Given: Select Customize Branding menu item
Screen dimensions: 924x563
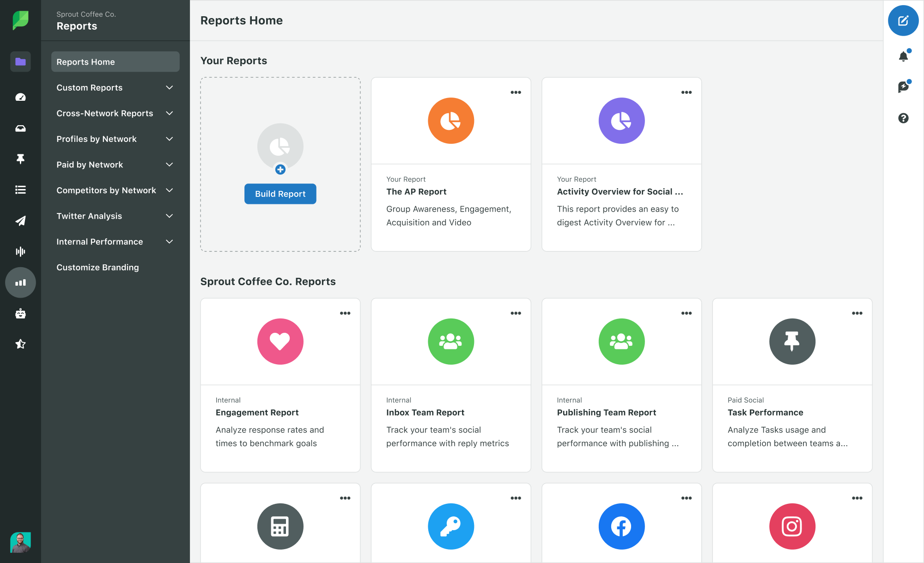Looking at the screenshot, I should tap(97, 267).
